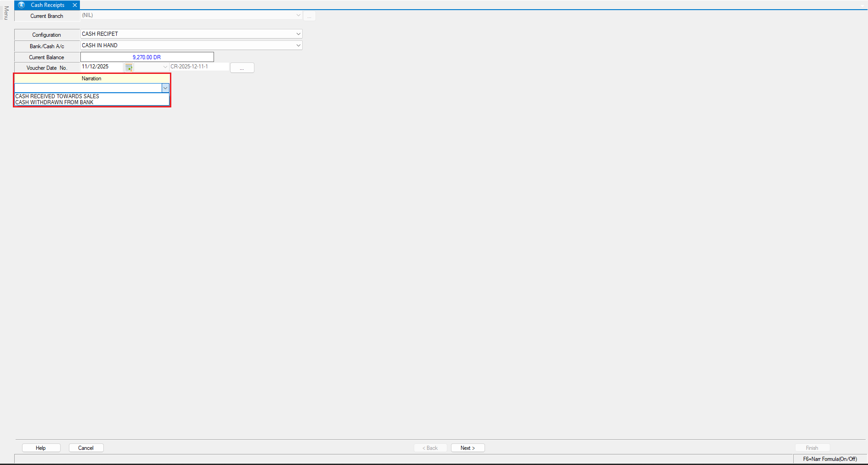Close the Cash Receipts tab
Screen dimensions: 868x465
click(75, 5)
